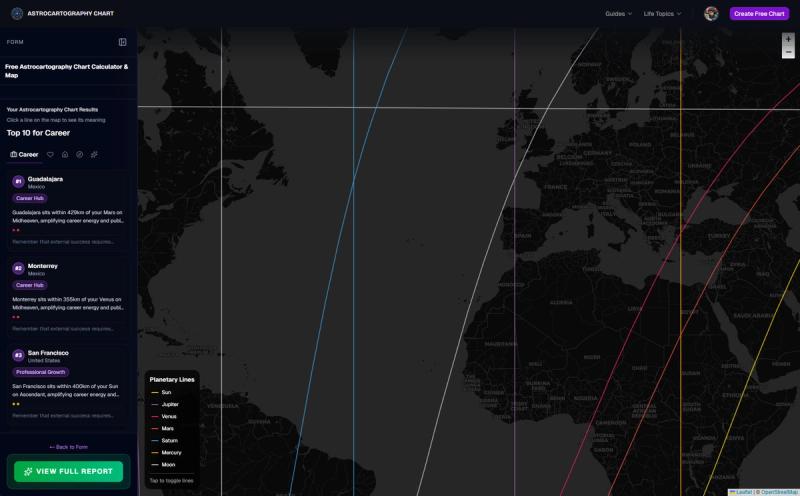Select the Guadalajara city title

click(x=45, y=179)
